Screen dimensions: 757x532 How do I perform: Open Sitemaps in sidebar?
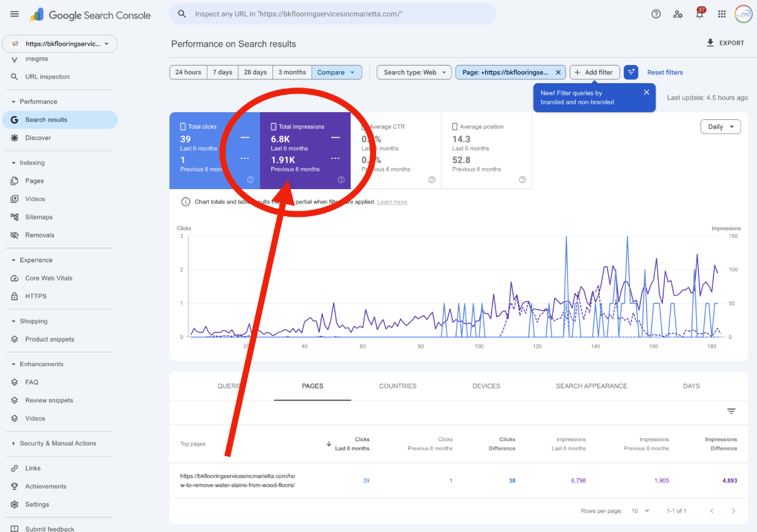click(59, 217)
